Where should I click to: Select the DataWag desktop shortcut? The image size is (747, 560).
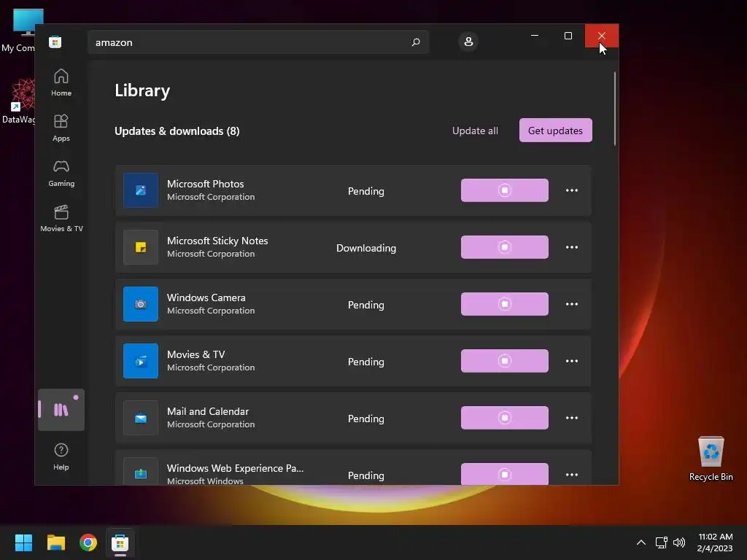click(x=18, y=101)
